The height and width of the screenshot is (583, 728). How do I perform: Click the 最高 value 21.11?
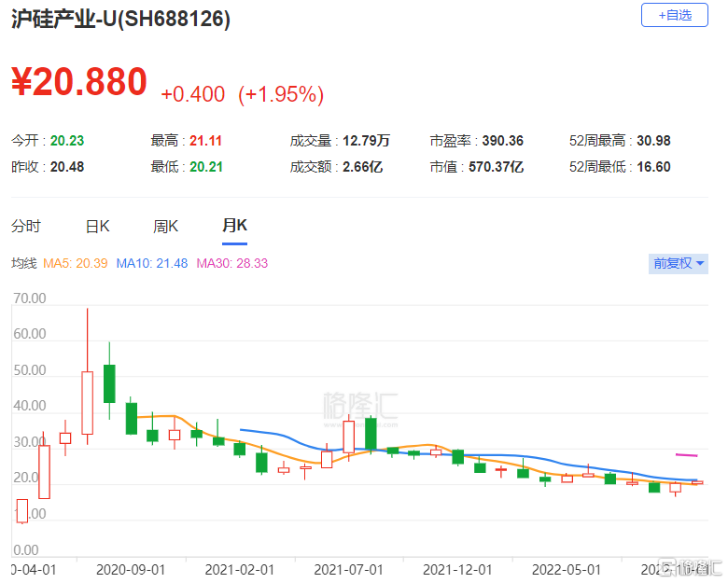205,141
